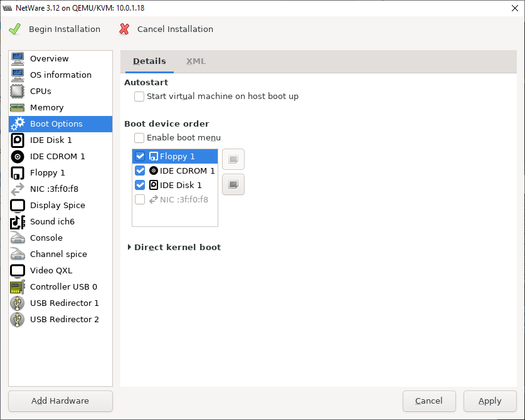Open the USB Redirector 2 sidebar entry
The width and height of the screenshot is (525, 420).
pyautogui.click(x=61, y=320)
